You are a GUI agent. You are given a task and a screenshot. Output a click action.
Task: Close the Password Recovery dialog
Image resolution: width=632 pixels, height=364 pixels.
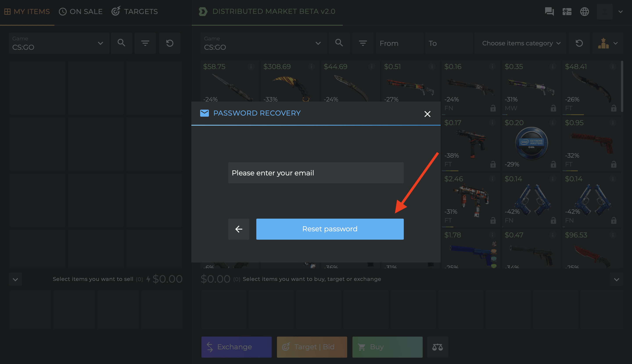click(x=427, y=114)
